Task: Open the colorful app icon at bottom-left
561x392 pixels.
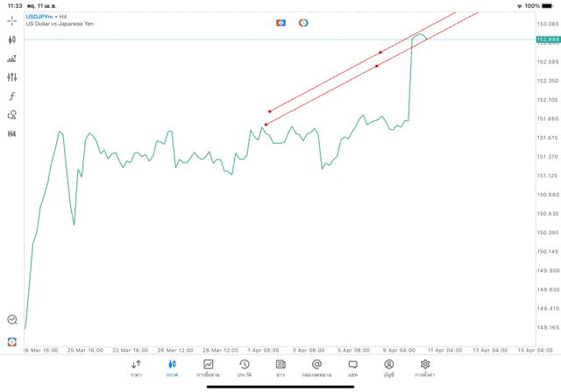Action: (12, 341)
